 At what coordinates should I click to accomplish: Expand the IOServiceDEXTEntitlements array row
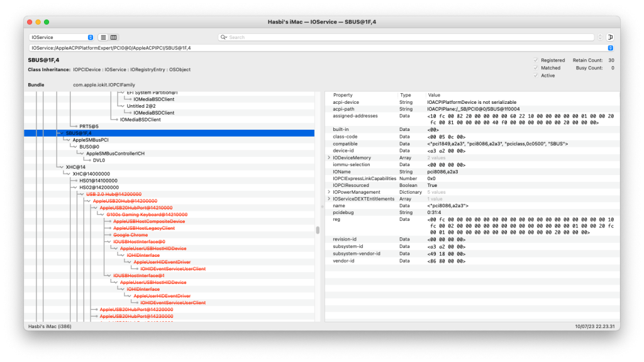point(328,199)
